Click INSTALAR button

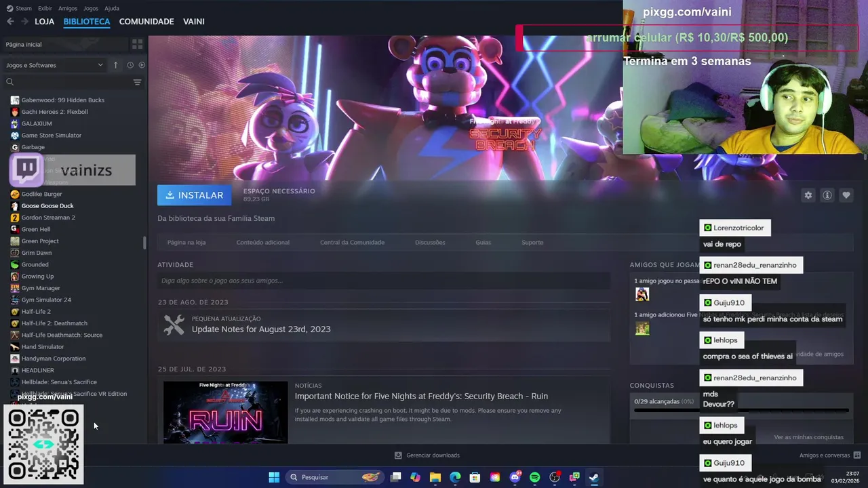(195, 195)
